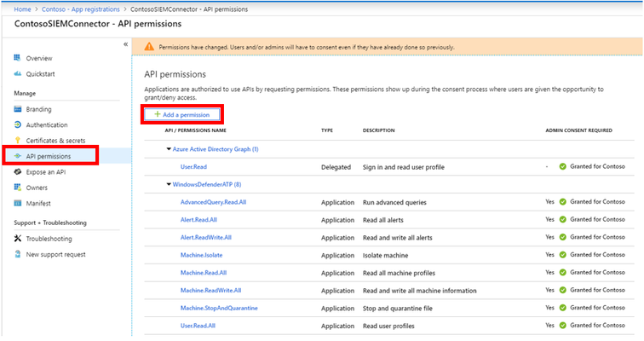Screen dimensions: 644x341
Task: Click the Expose an API icon
Action: (17, 171)
